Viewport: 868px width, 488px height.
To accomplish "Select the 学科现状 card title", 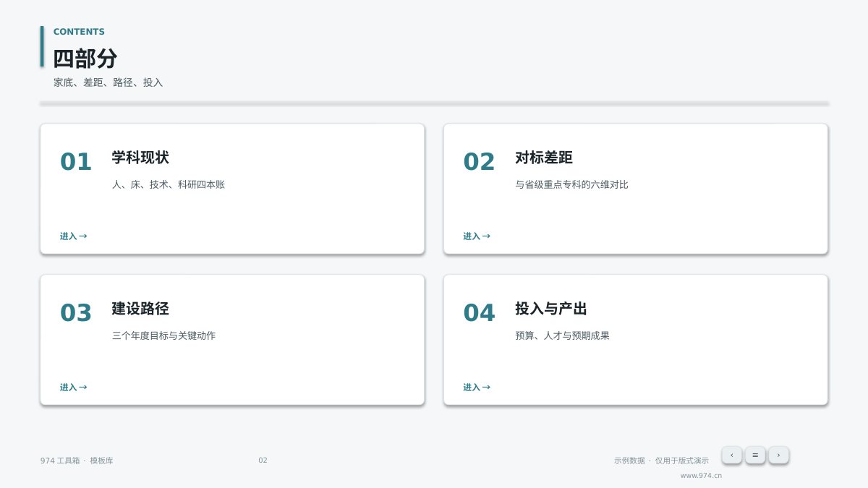I will 140,158.
